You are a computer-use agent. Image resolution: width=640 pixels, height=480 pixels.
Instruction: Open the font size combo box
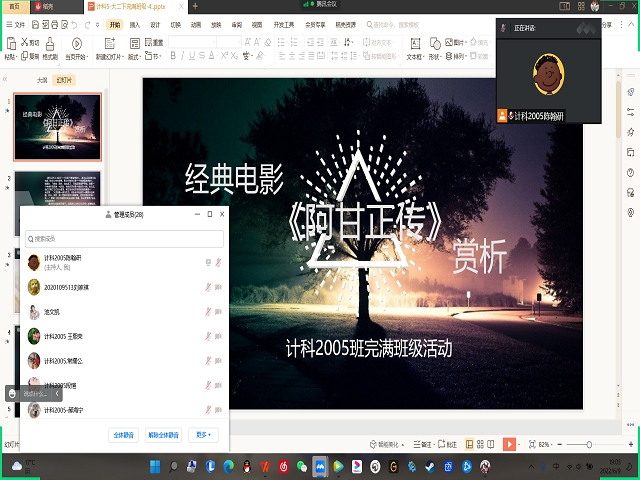(x=229, y=42)
